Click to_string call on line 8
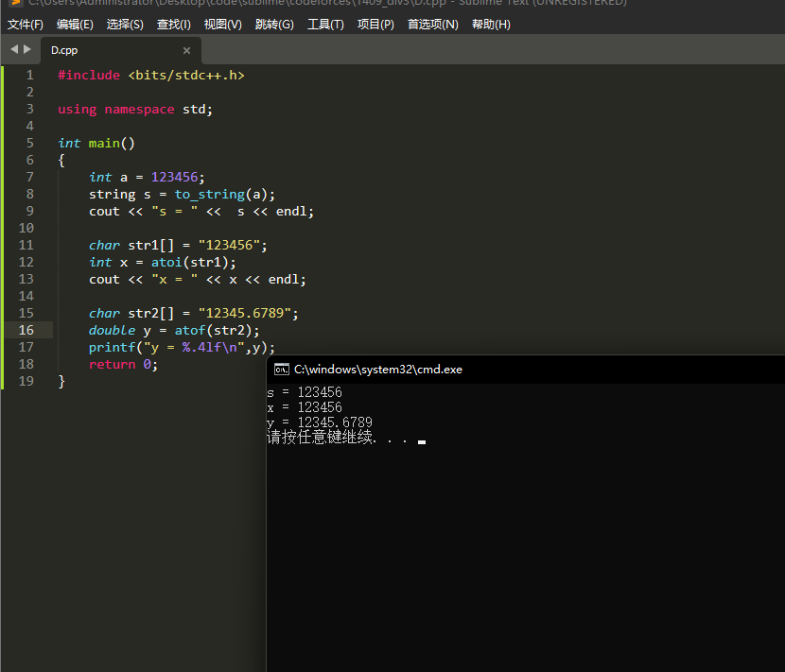The height and width of the screenshot is (672, 785). pyautogui.click(x=210, y=194)
